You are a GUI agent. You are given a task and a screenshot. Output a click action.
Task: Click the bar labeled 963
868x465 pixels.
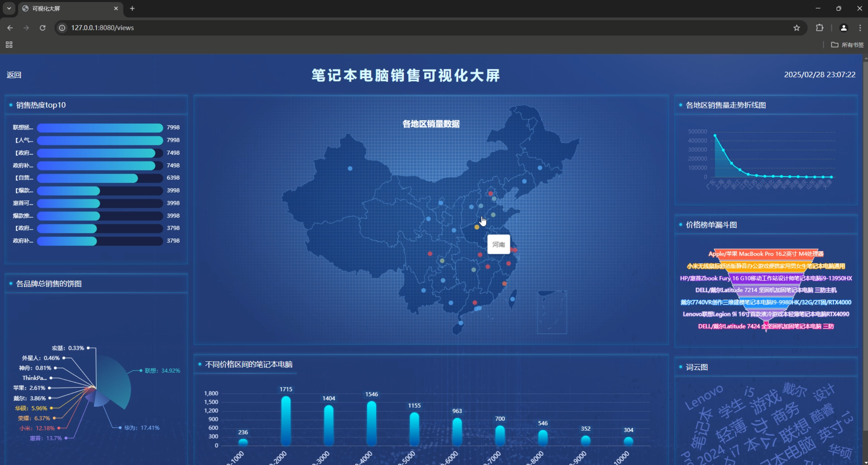[x=457, y=432]
